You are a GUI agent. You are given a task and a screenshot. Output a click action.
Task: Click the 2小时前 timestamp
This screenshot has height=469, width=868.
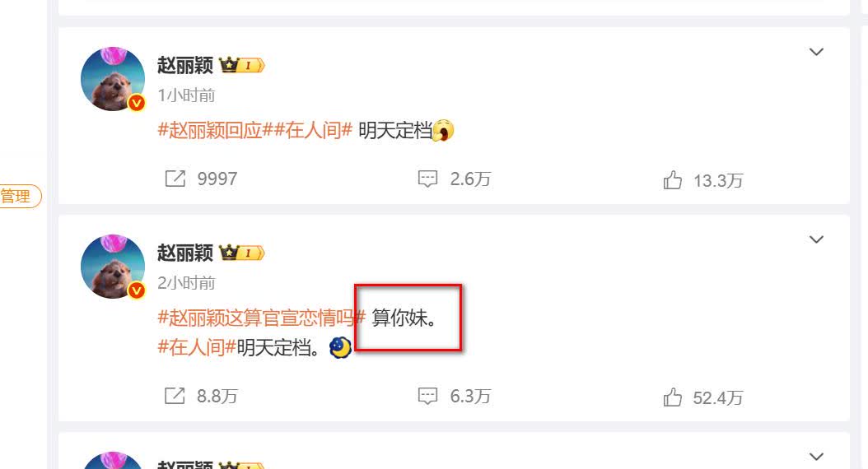186,283
